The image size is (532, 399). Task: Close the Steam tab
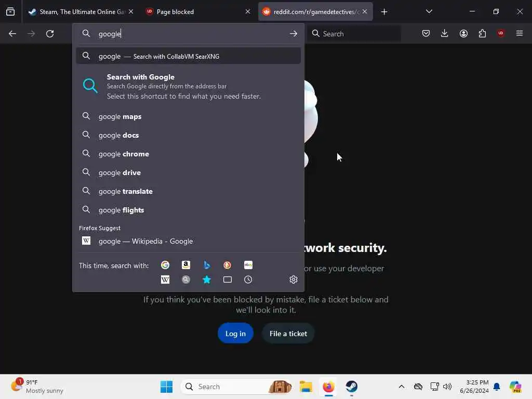click(x=131, y=11)
